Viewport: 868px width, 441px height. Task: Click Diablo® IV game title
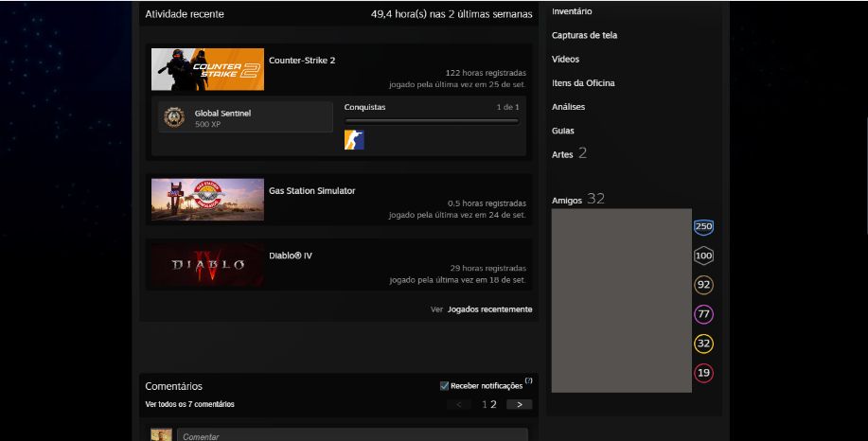(x=290, y=256)
